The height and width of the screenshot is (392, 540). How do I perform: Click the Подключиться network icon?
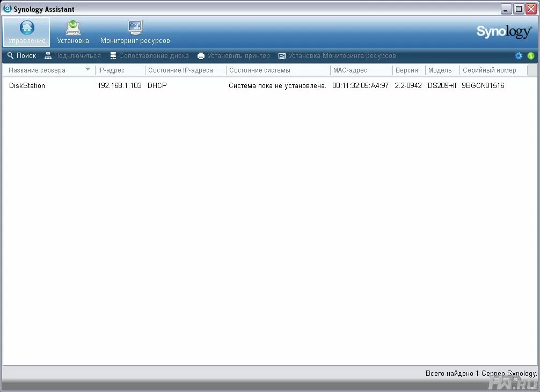click(x=48, y=56)
